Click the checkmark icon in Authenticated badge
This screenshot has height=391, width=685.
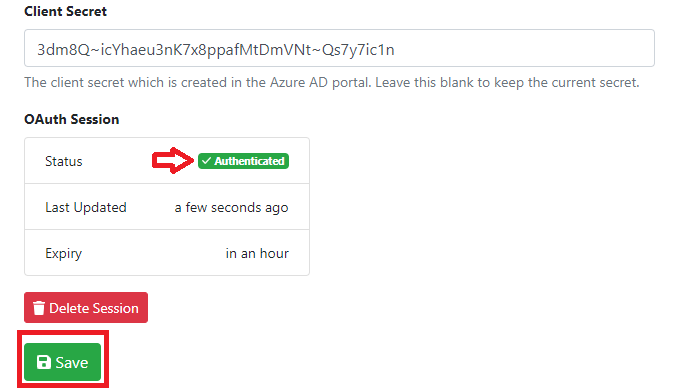click(x=207, y=161)
